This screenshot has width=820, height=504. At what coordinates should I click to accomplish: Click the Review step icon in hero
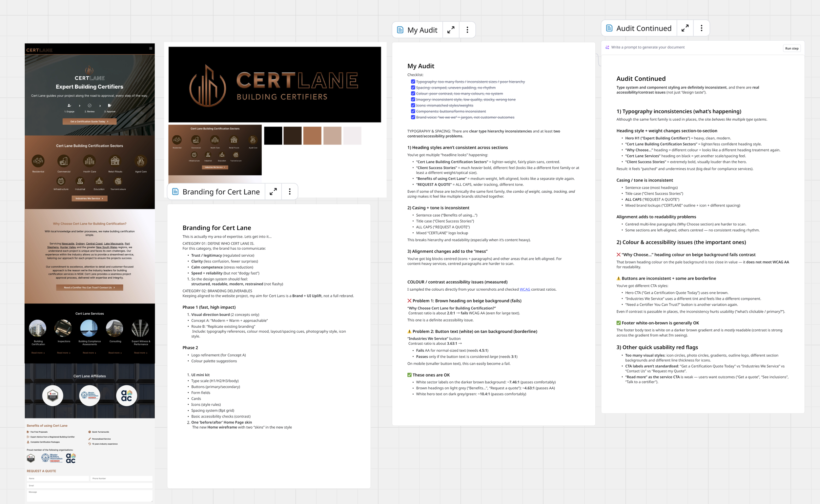point(90,106)
